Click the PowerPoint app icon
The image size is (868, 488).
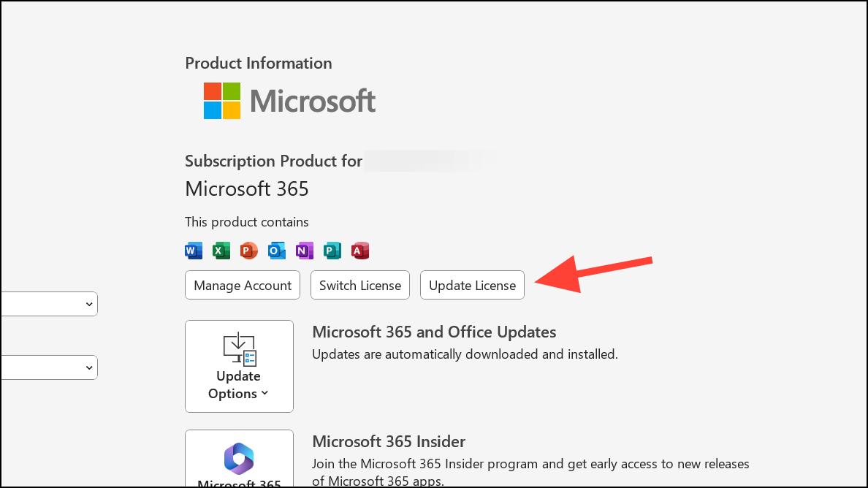(x=248, y=251)
